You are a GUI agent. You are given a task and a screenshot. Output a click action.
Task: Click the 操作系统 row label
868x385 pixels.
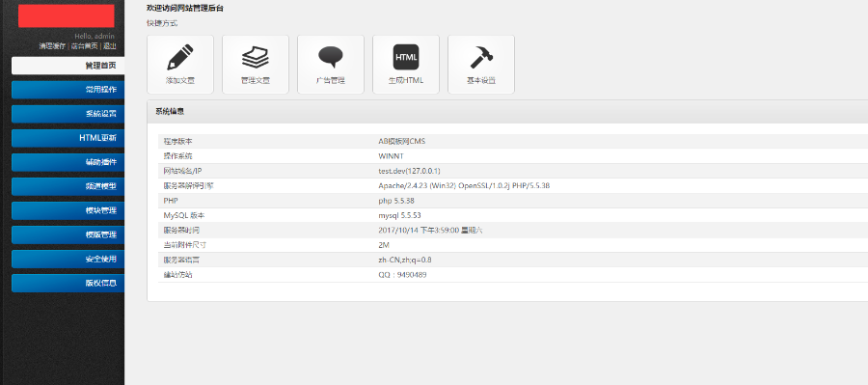pyautogui.click(x=177, y=156)
